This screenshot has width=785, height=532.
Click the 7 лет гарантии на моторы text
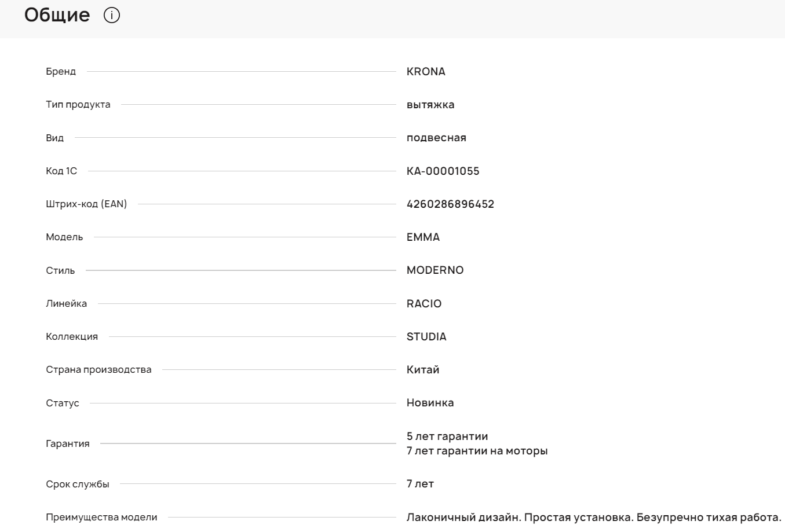click(x=477, y=451)
